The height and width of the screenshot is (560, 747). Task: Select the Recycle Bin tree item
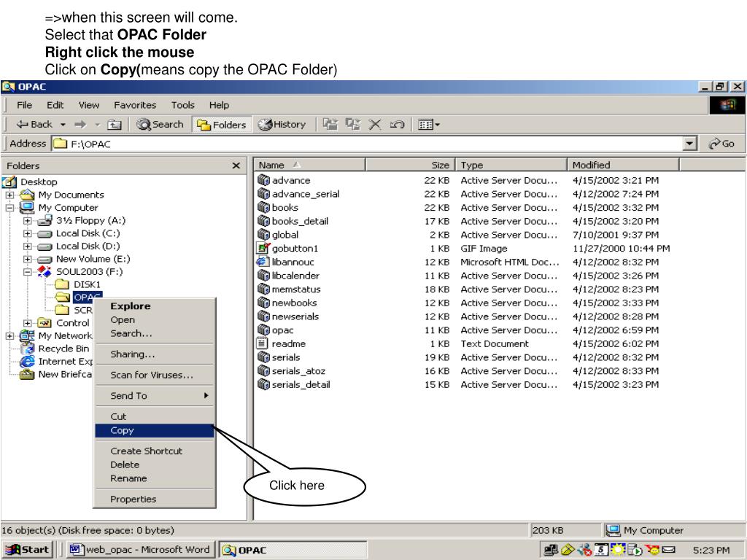[x=55, y=349]
